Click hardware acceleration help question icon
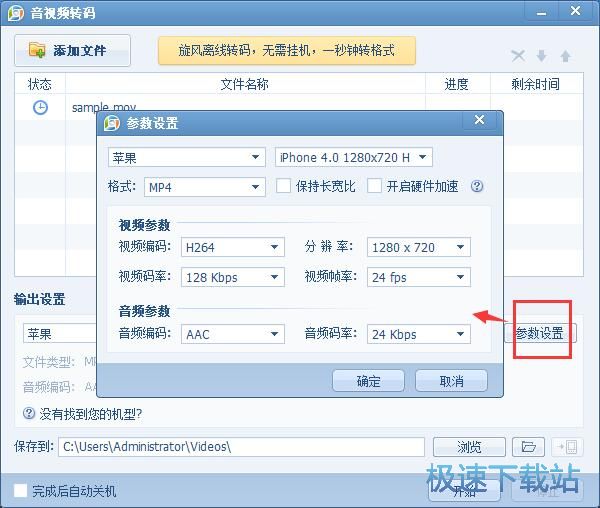 click(x=477, y=187)
